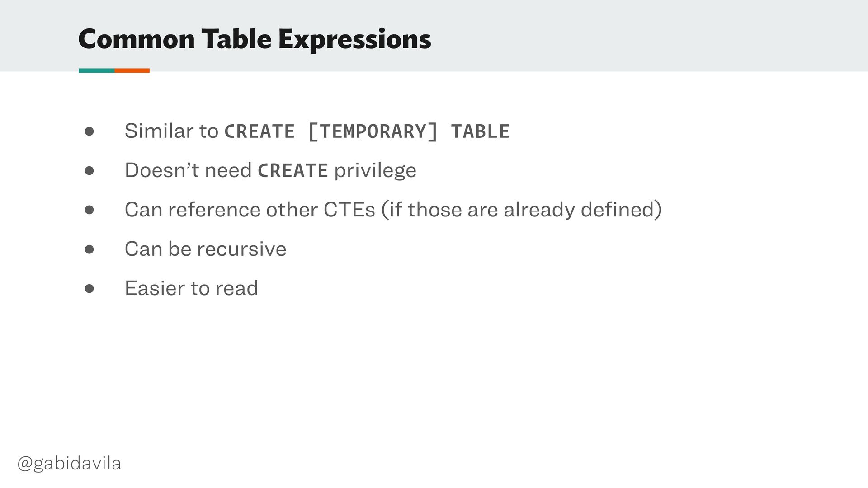The width and height of the screenshot is (868, 488).
Task: Click the teal underline bar segment
Action: (97, 70)
